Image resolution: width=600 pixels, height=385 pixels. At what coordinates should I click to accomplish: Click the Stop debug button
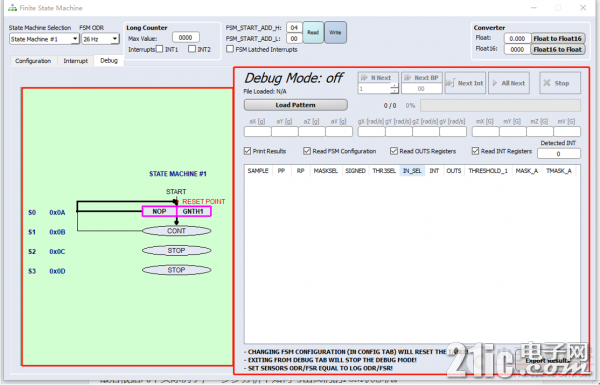click(x=560, y=83)
